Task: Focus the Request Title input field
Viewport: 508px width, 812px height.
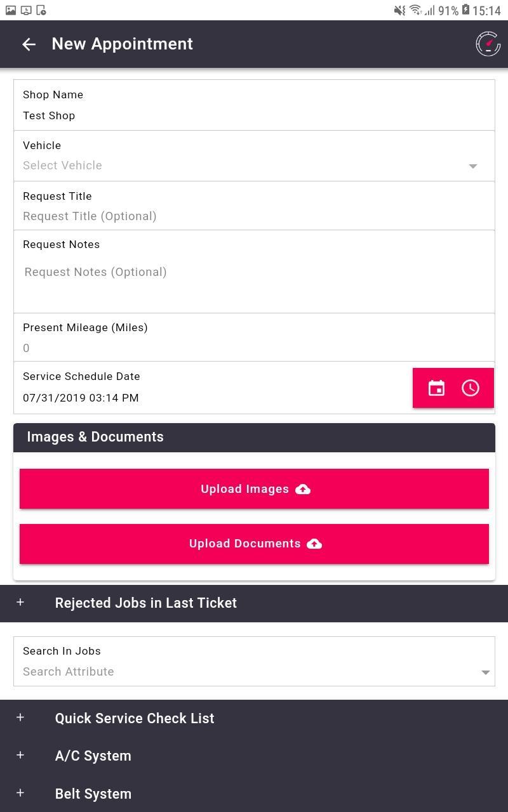Action: click(254, 216)
